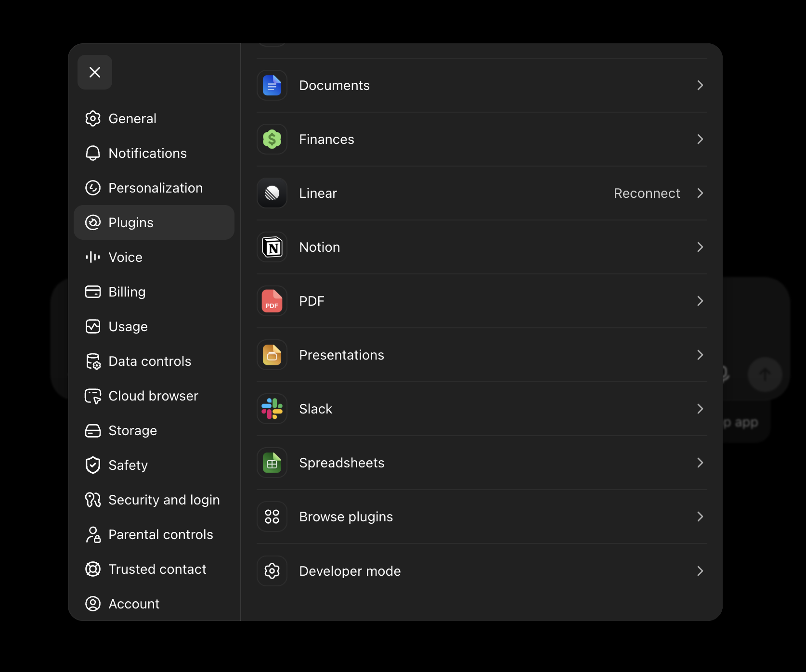Click the Slack logo icon
The image size is (806, 672).
[272, 409]
